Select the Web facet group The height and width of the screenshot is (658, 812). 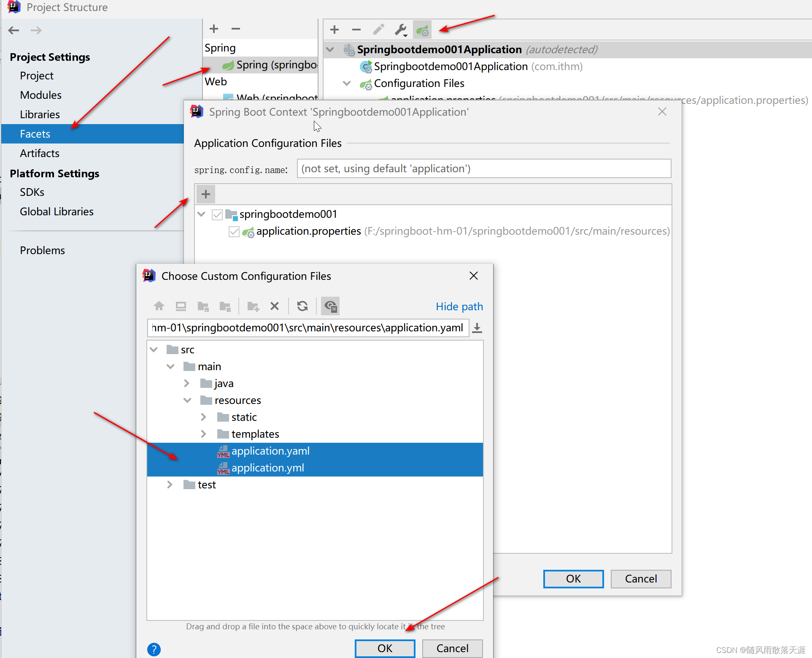click(216, 82)
